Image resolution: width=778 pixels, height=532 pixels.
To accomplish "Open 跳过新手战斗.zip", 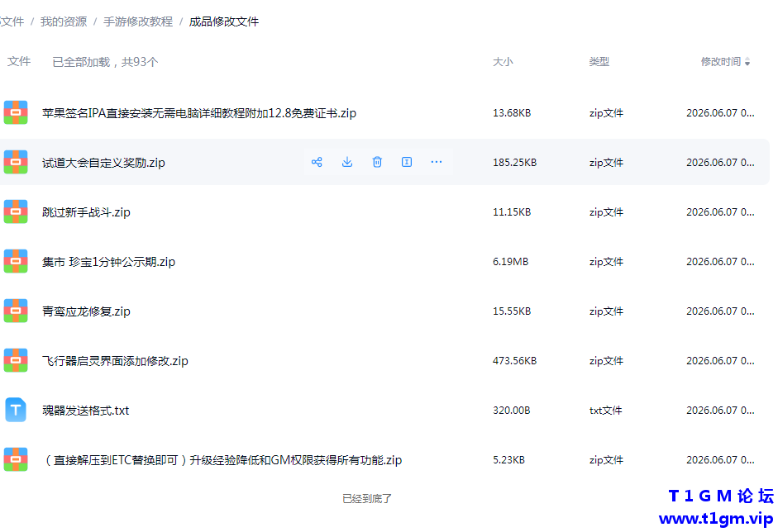I will point(86,212).
